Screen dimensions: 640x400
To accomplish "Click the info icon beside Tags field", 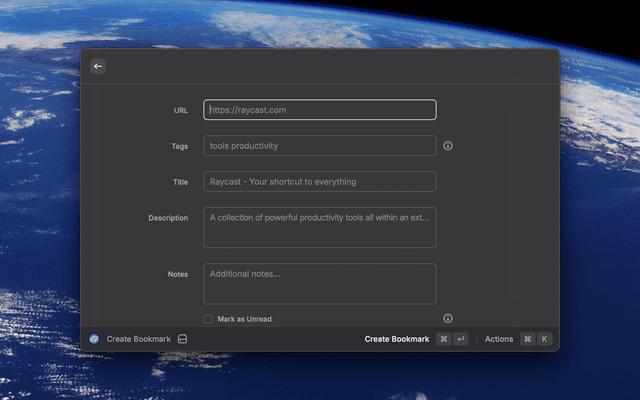I will (448, 146).
